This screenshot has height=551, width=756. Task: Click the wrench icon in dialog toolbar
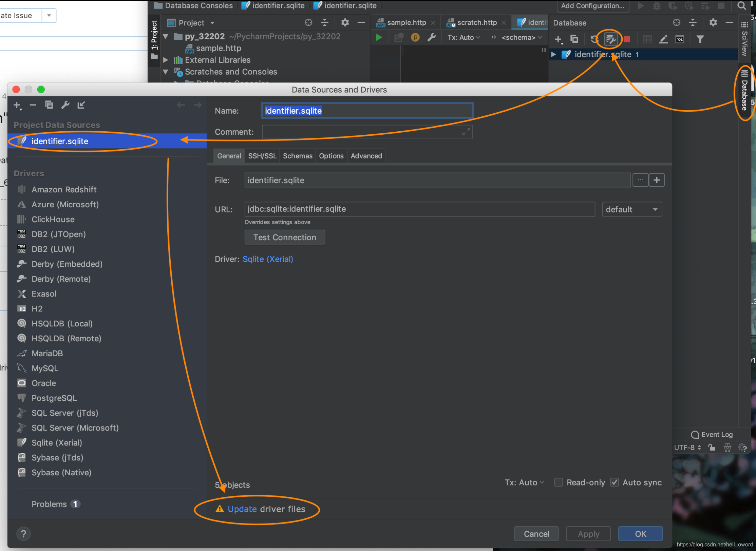[x=65, y=105]
